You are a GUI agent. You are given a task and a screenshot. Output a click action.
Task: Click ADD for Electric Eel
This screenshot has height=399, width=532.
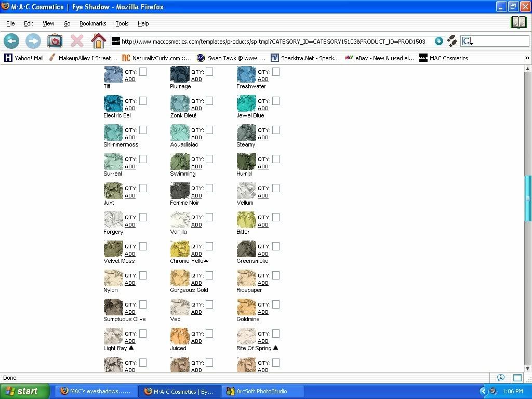click(130, 109)
